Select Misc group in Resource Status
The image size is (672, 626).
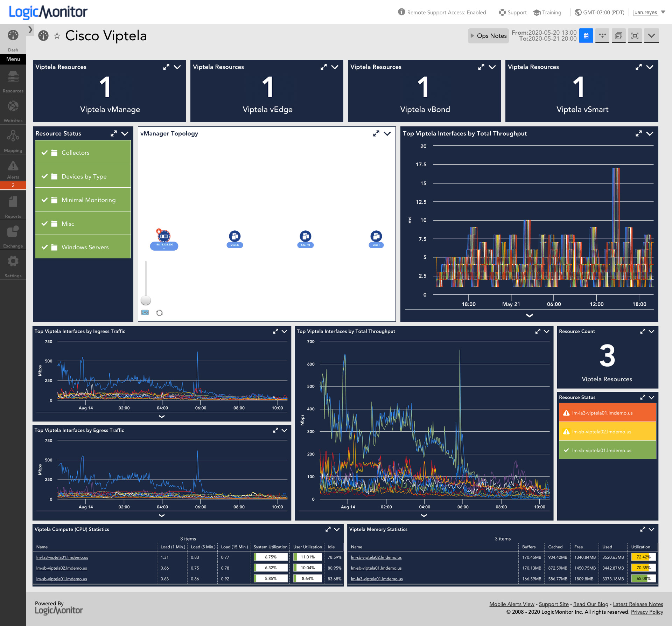(83, 223)
